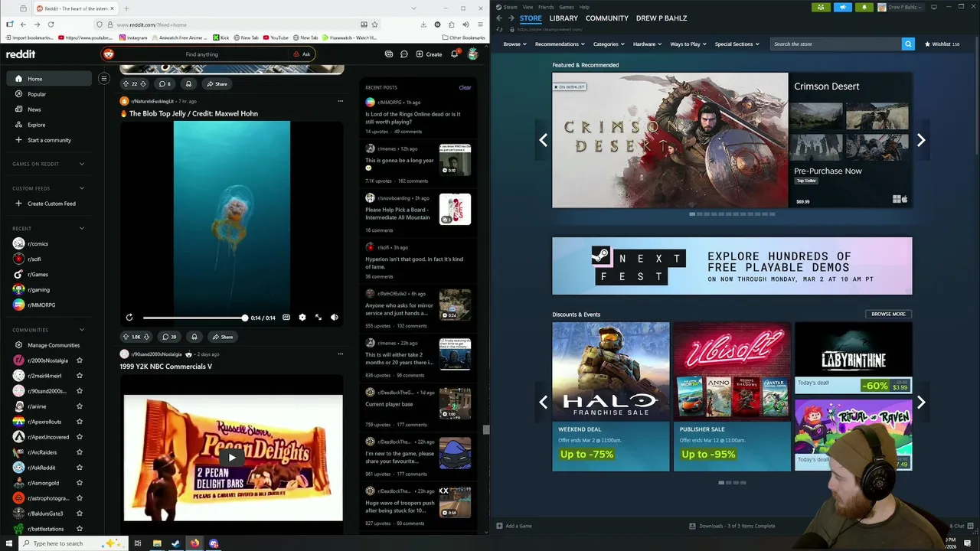
Task: Expand Drew P Bahlz account dropdown
Action: 900,7
